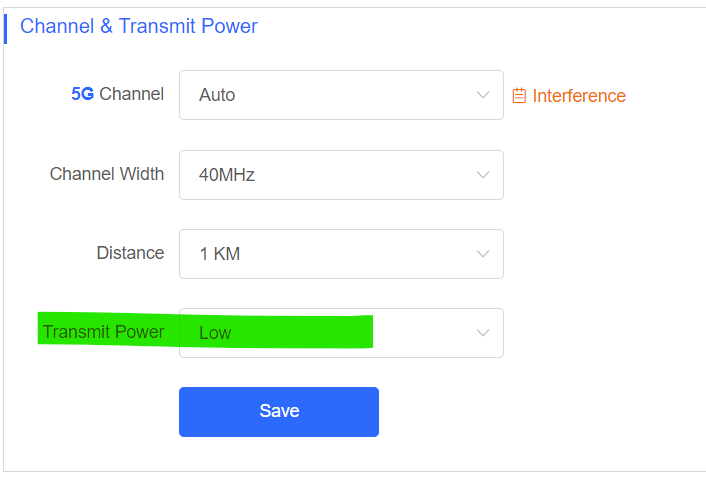Viewport: 706px width, 483px height.
Task: Click the Transmit Power label
Action: pyautogui.click(x=103, y=332)
